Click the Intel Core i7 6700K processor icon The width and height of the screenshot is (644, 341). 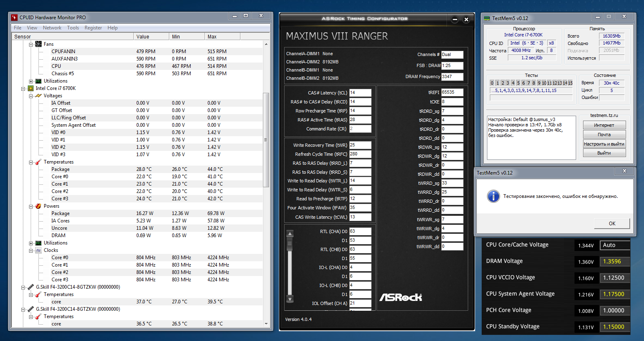(x=31, y=88)
